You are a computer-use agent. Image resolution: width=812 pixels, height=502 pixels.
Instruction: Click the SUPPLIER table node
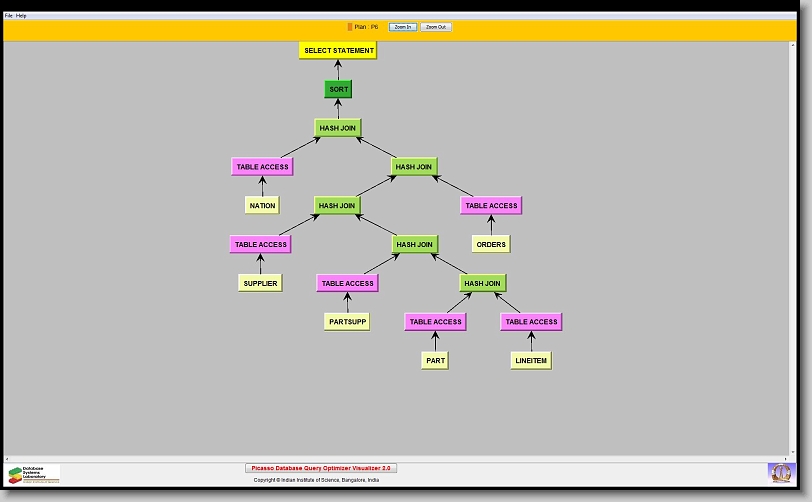pyautogui.click(x=260, y=283)
